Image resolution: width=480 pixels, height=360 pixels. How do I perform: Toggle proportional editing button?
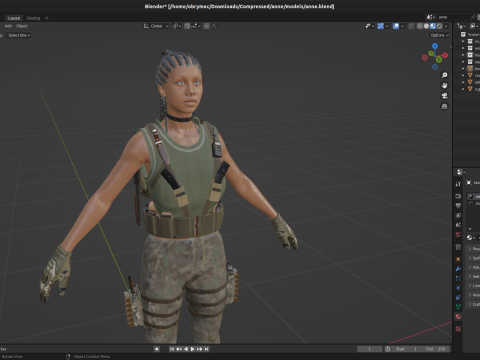[x=207, y=26]
